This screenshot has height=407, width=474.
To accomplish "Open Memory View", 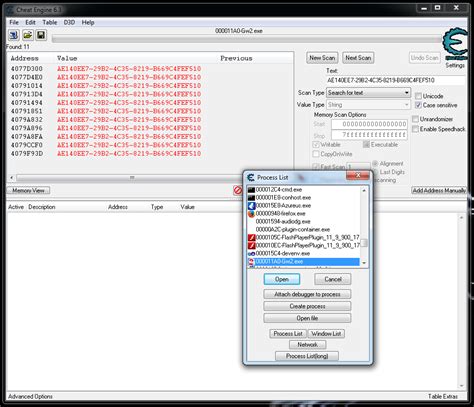I will (x=28, y=190).
